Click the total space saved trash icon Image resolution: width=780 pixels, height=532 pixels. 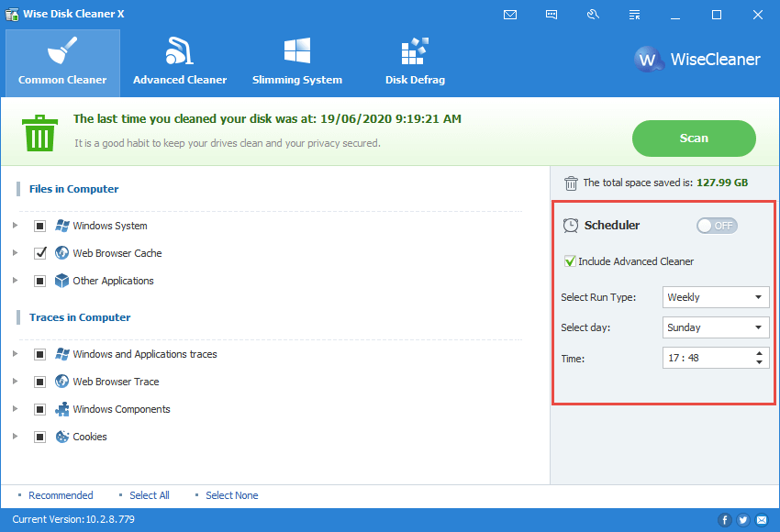pos(571,183)
